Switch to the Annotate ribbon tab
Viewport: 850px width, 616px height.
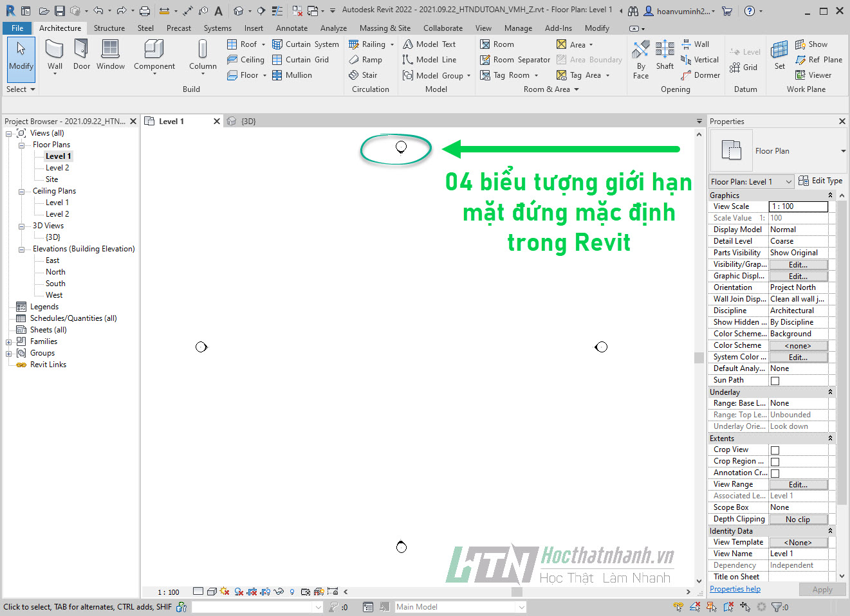point(291,28)
